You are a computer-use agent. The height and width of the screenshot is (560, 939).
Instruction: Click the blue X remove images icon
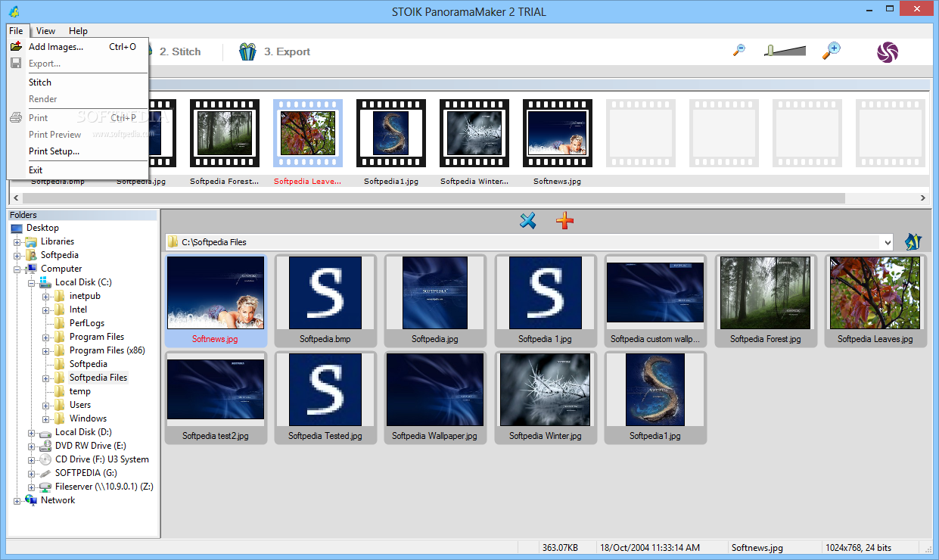[x=528, y=220]
